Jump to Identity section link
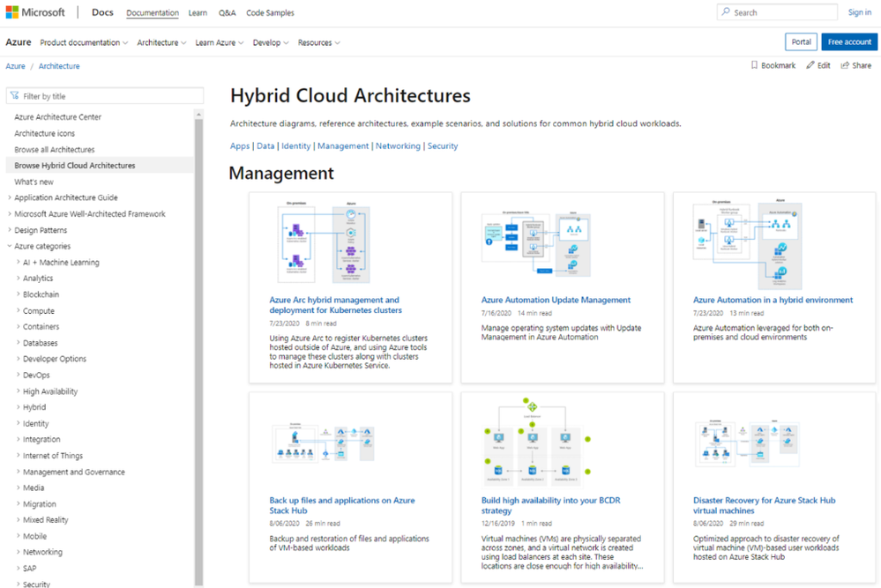The image size is (881, 588). click(x=295, y=146)
